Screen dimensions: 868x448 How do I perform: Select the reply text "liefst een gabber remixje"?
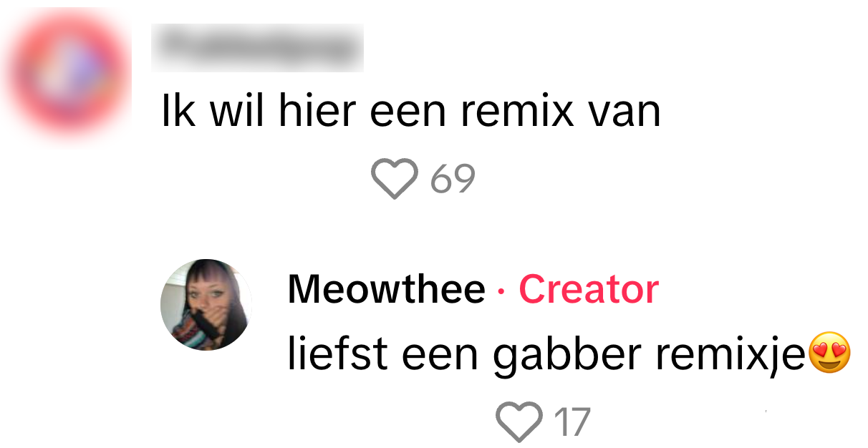click(547, 354)
